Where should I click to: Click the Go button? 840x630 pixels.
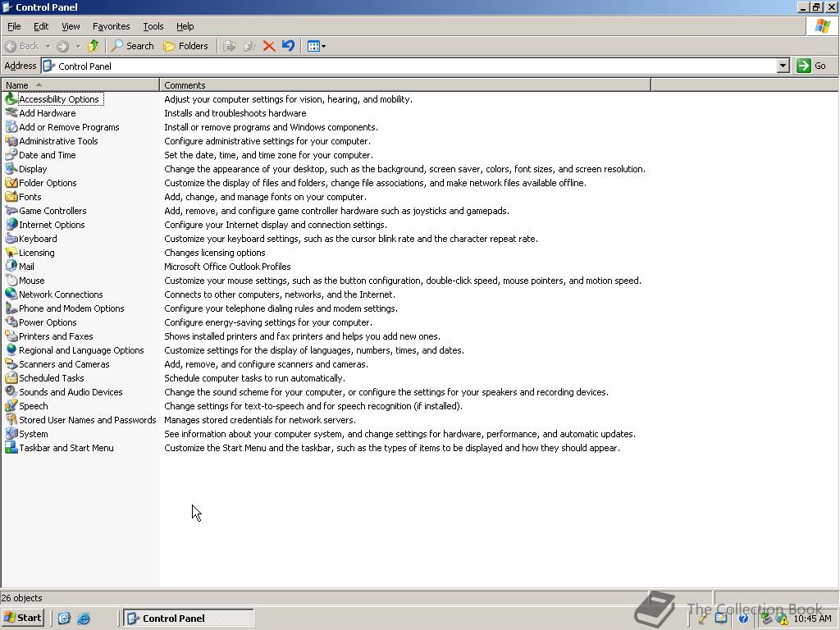tap(811, 66)
